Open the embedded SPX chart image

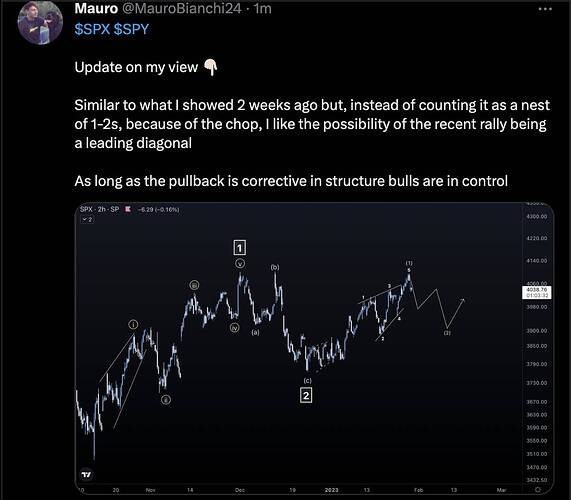pos(314,348)
